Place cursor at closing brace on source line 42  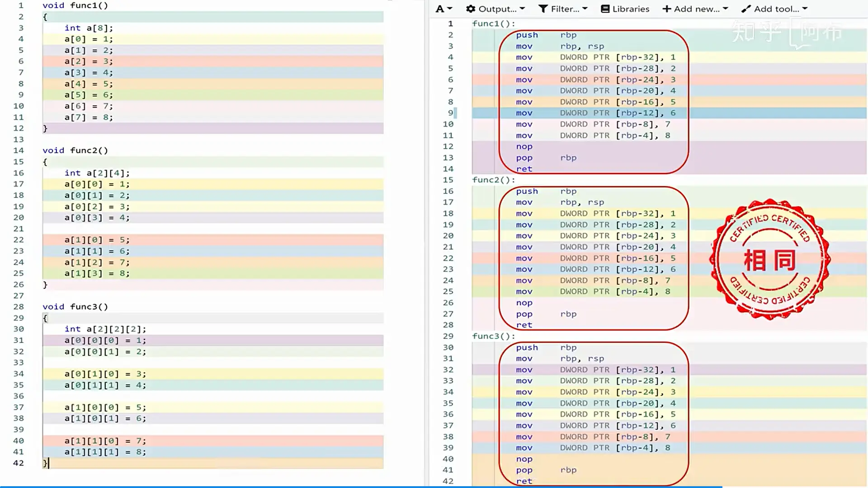pos(45,463)
